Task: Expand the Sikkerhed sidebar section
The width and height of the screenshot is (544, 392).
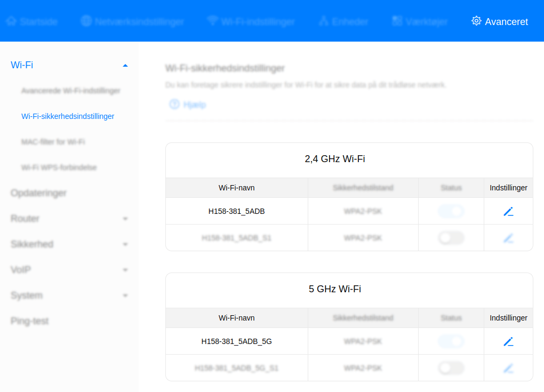Action: (125, 244)
